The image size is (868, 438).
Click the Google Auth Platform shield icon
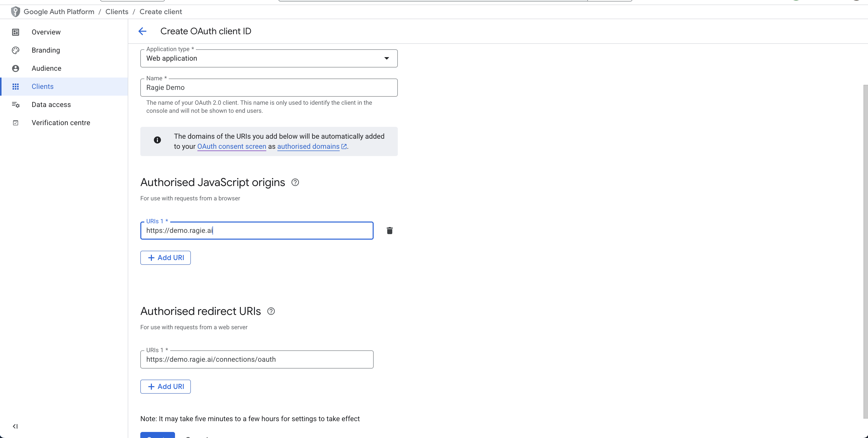click(16, 12)
